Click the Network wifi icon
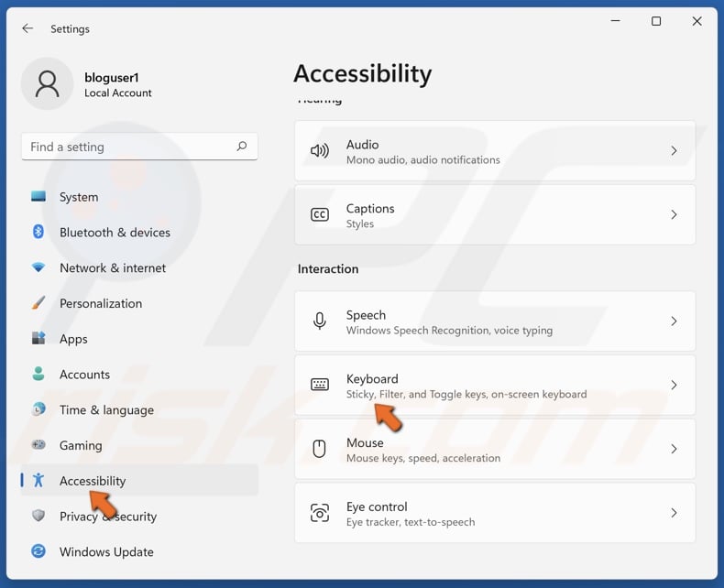Viewport: 724px width, 588px height. tap(38, 267)
